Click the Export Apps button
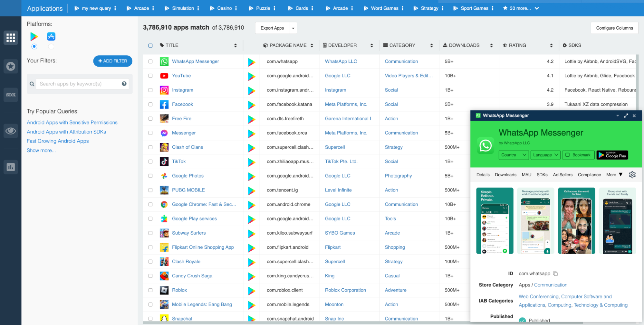 pyautogui.click(x=272, y=28)
